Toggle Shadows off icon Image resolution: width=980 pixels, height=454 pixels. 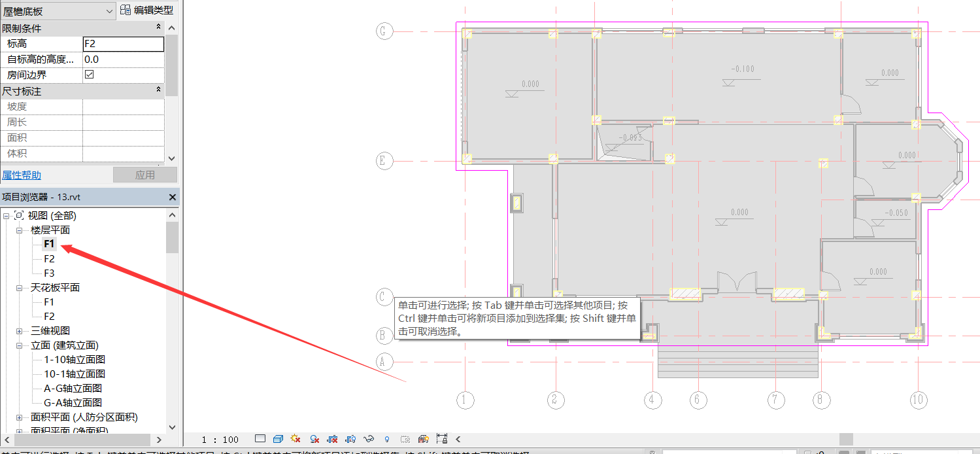coord(314,439)
